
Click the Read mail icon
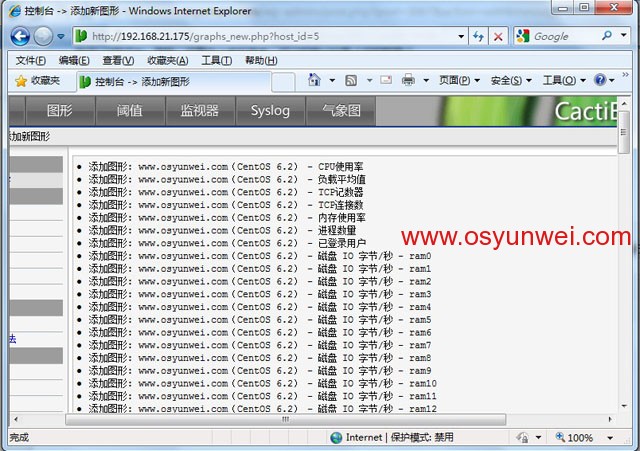click(x=386, y=80)
